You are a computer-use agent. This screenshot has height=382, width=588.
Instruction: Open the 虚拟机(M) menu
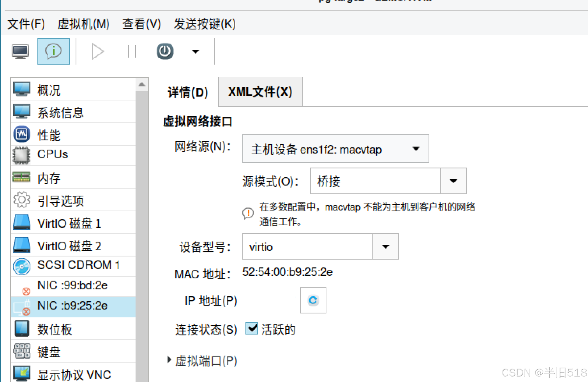click(x=84, y=24)
